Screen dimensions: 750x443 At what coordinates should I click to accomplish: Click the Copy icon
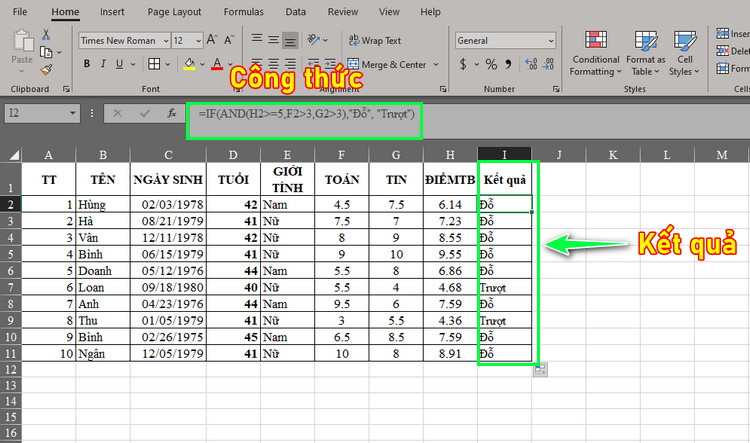point(46,52)
